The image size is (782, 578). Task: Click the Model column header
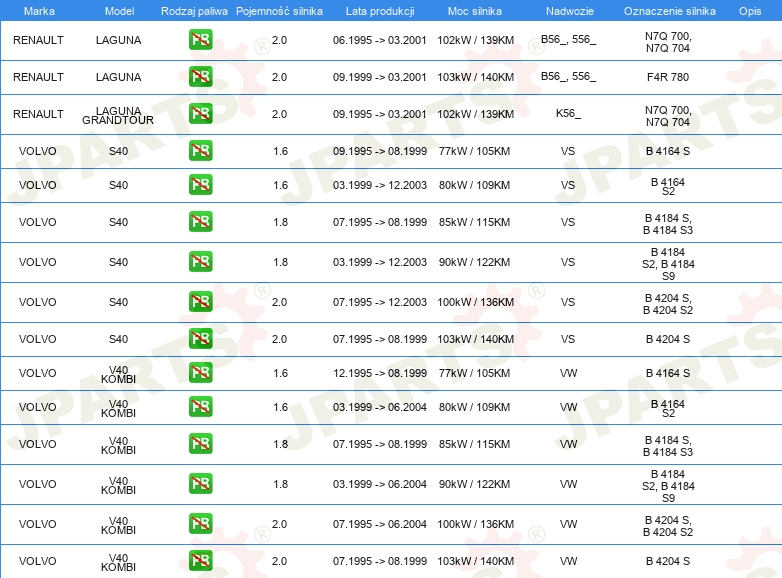coord(119,11)
